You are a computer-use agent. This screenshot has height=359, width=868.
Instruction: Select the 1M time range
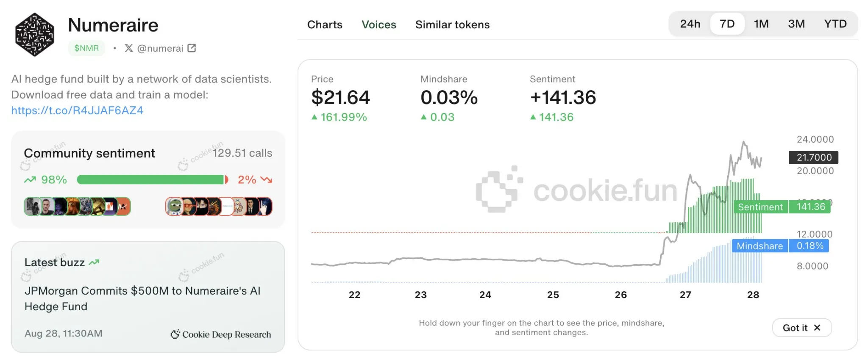(761, 24)
